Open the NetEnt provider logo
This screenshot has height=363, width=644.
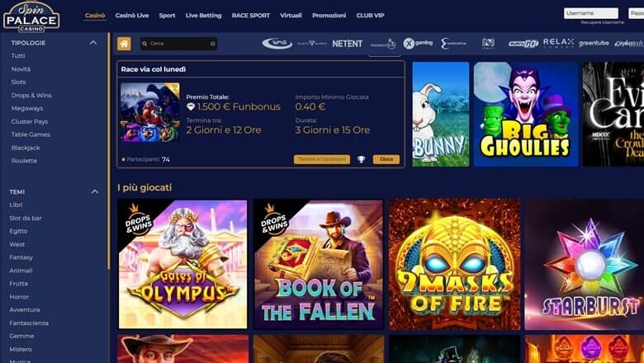(347, 44)
